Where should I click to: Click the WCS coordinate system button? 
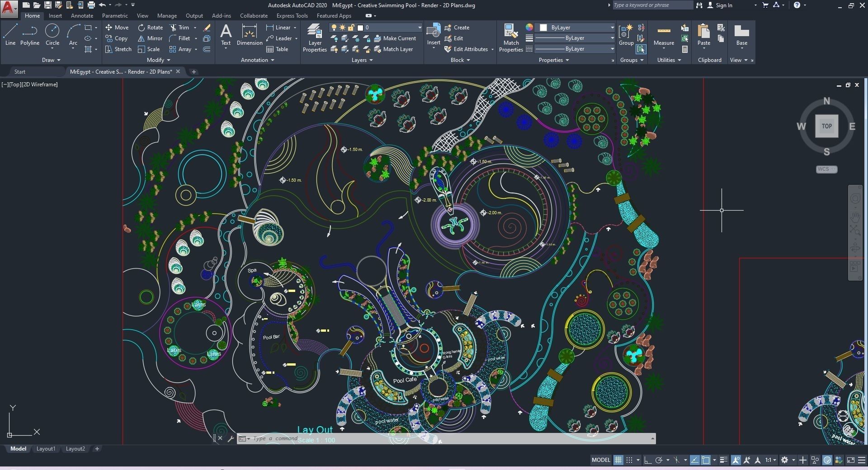pyautogui.click(x=826, y=169)
